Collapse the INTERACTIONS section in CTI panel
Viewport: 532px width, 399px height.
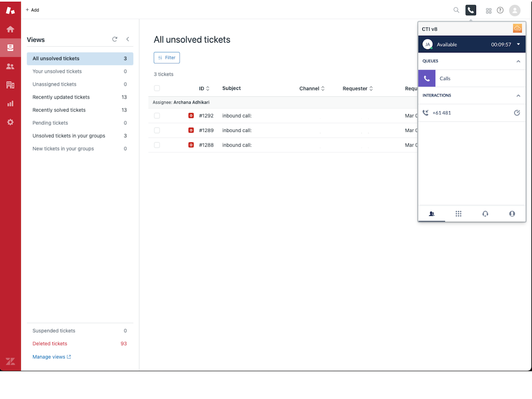point(517,95)
